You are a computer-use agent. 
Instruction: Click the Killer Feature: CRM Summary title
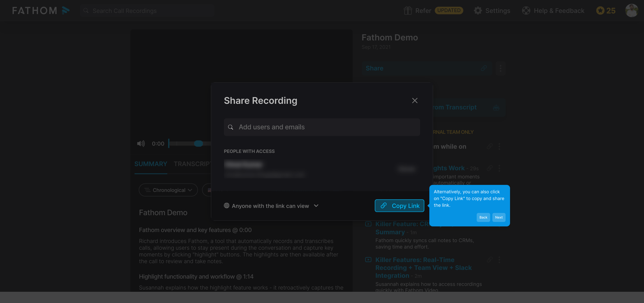[402, 228]
